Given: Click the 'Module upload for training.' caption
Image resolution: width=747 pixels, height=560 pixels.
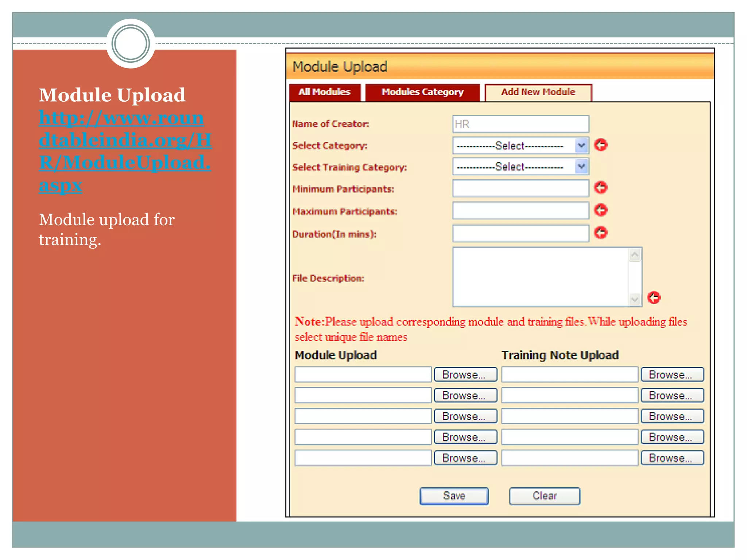Looking at the screenshot, I should click(107, 230).
